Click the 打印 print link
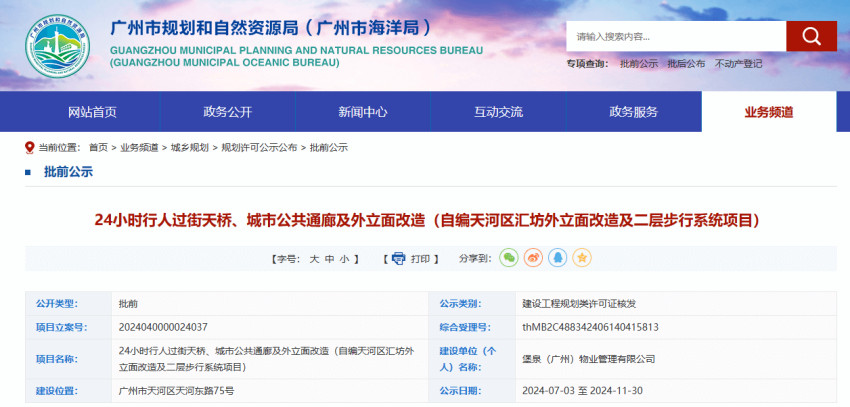The height and width of the screenshot is (407, 850). 420,259
